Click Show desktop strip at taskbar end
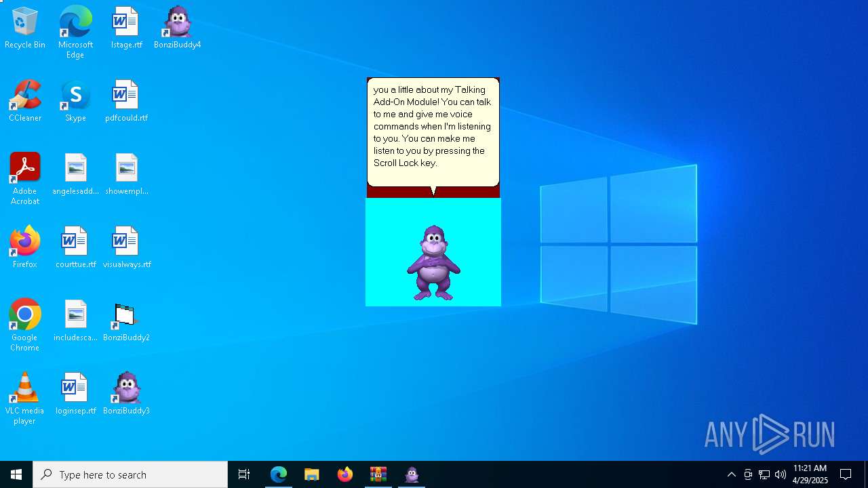This screenshot has width=868, height=488. tap(866, 474)
